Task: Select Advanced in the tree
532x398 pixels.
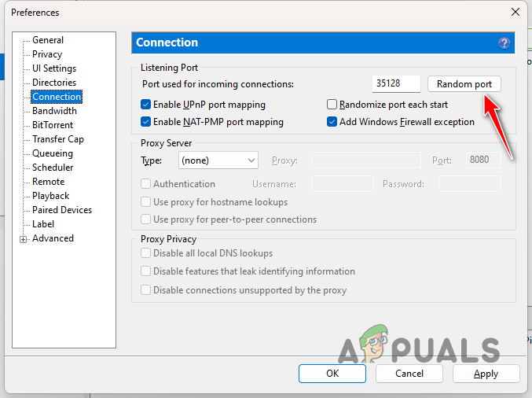Action: pos(53,238)
